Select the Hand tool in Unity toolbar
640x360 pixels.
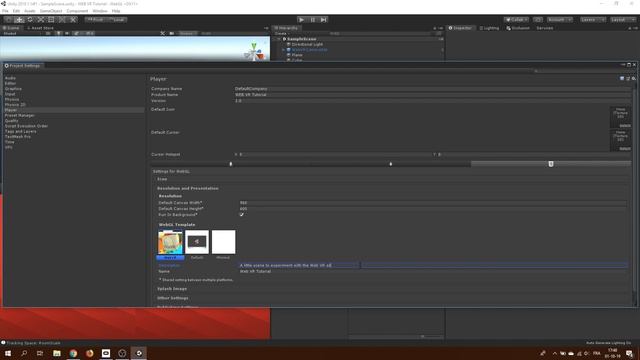tap(9, 20)
